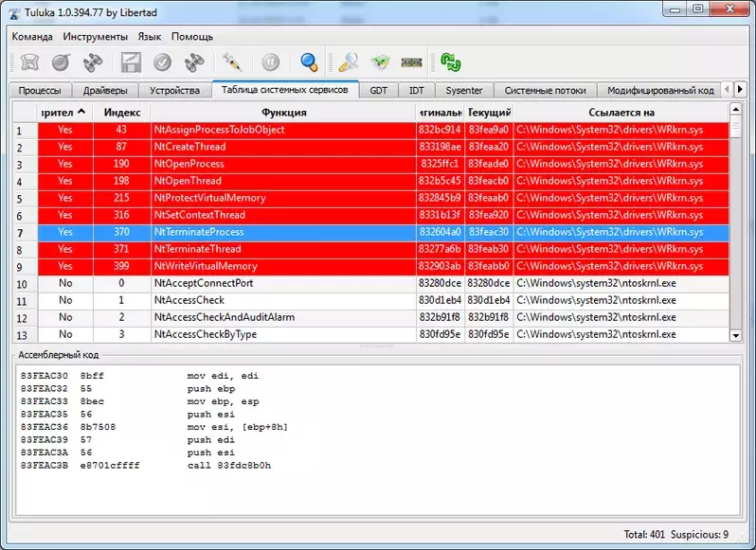The image size is (756, 550).
Task: Click the green refresh arrows icon
Action: pos(450,62)
